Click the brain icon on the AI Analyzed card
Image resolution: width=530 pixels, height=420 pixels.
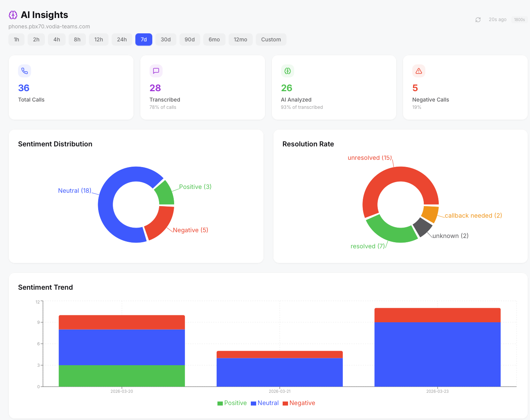(287, 71)
